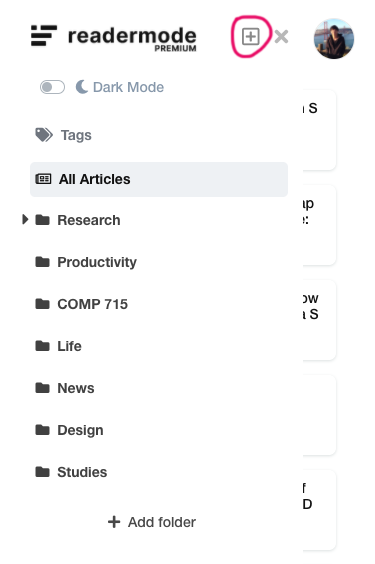Open the user profile avatar
375x564 pixels.
tap(334, 39)
